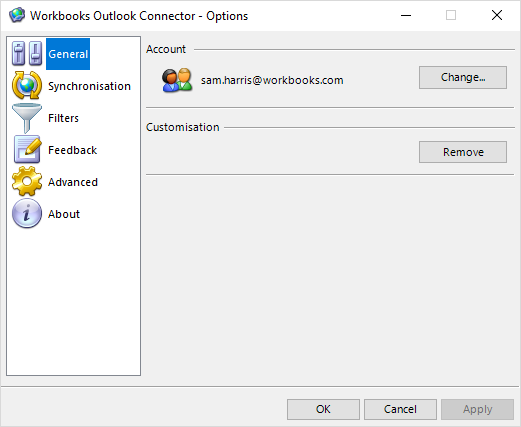Remove the customisation
Screen dimensions: 521x427
tap(463, 152)
